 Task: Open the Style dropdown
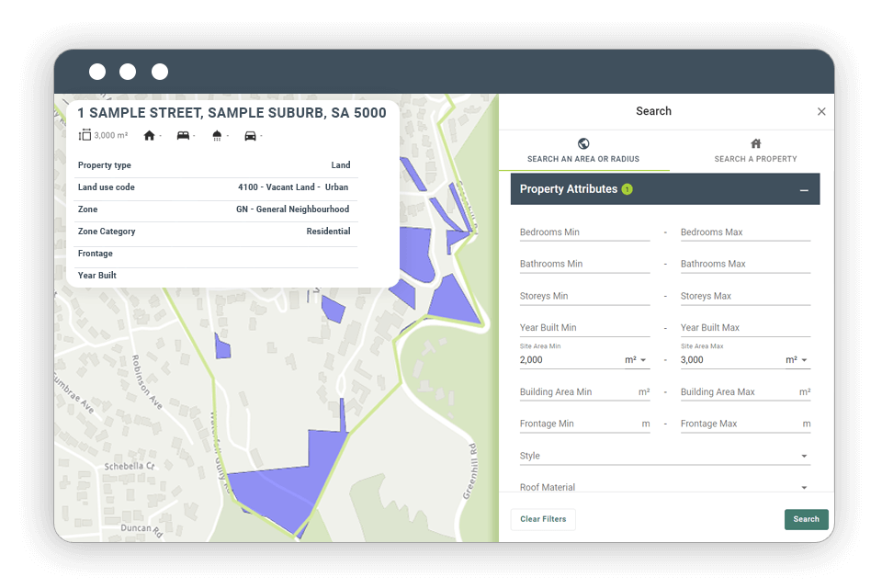pyautogui.click(x=804, y=455)
